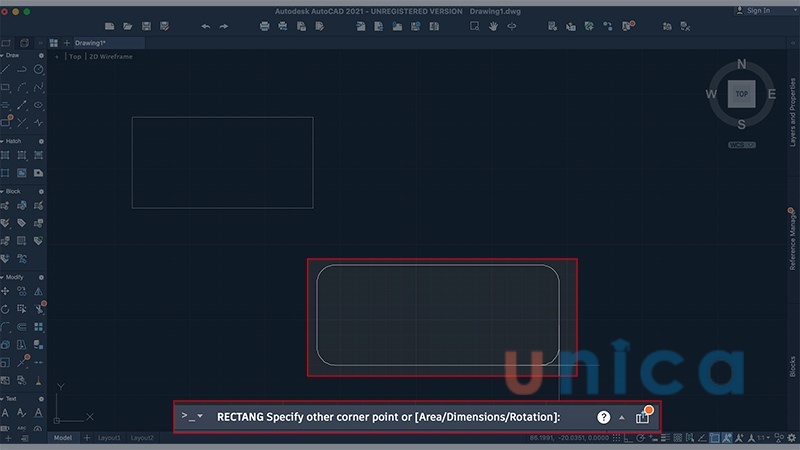Image resolution: width=800 pixels, height=450 pixels.
Task: Open status bar settings gear
Action: (x=792, y=438)
